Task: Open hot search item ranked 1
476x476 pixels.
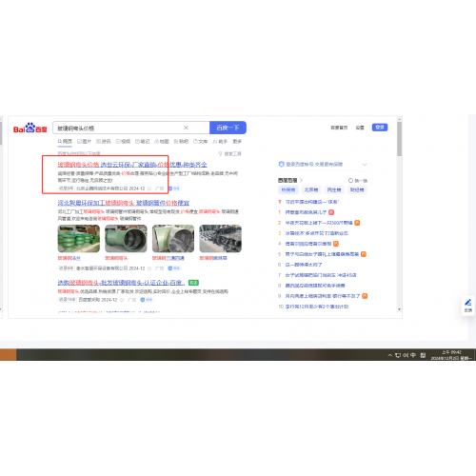Action: tap(306, 212)
